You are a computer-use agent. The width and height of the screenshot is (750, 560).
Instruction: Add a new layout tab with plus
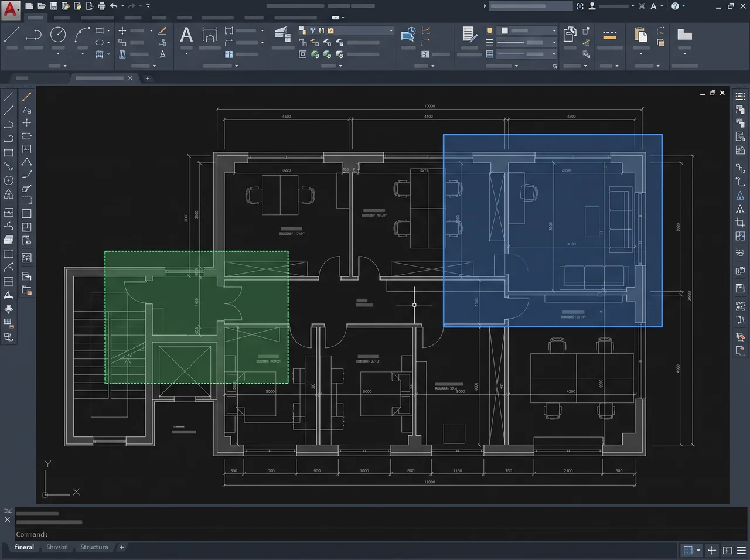(122, 548)
